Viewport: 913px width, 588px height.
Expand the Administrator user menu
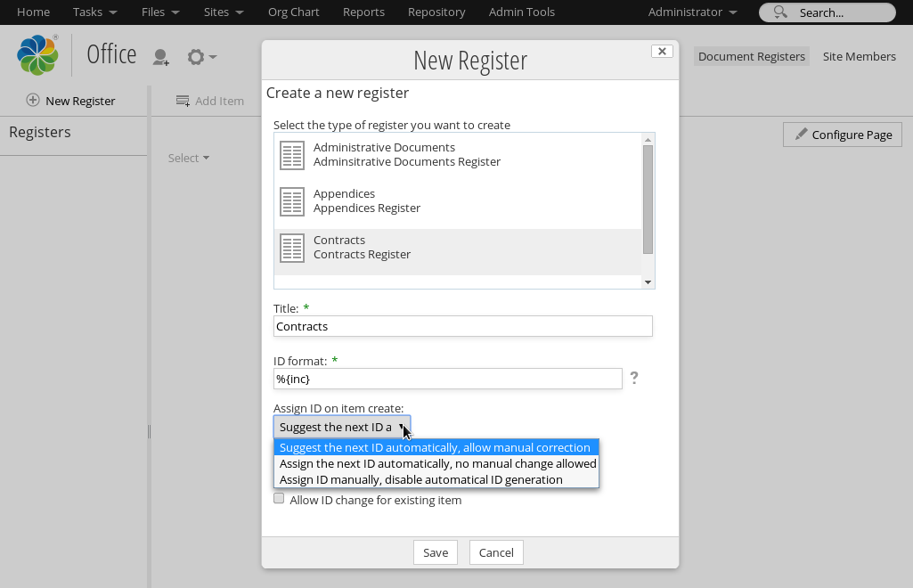click(692, 12)
